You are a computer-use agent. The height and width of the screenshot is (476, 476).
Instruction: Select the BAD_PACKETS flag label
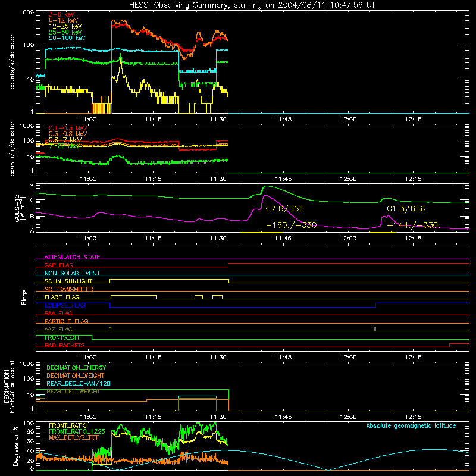(65, 345)
